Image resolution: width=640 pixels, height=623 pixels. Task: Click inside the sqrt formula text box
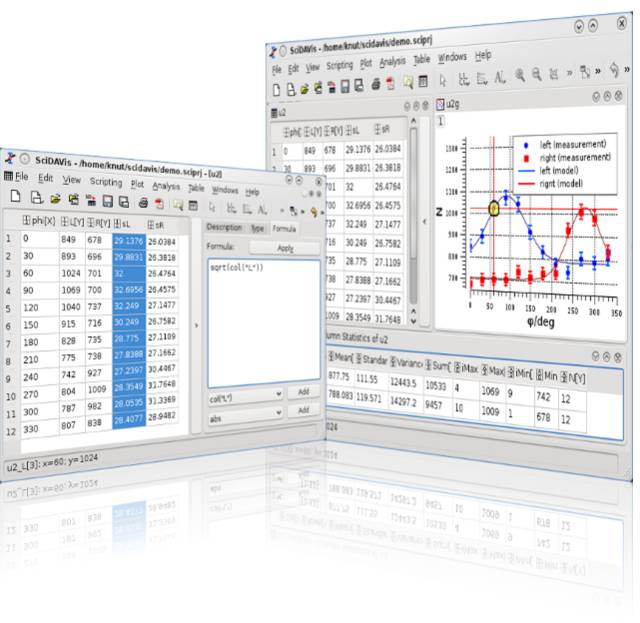[264, 323]
